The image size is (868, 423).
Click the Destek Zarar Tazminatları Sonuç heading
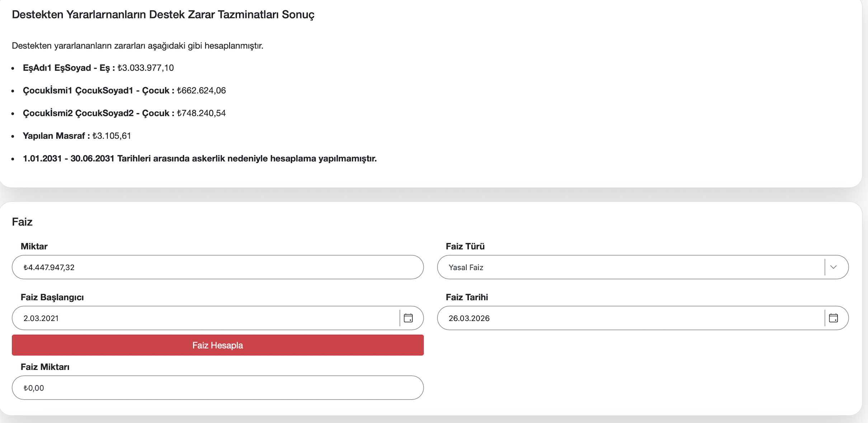163,14
